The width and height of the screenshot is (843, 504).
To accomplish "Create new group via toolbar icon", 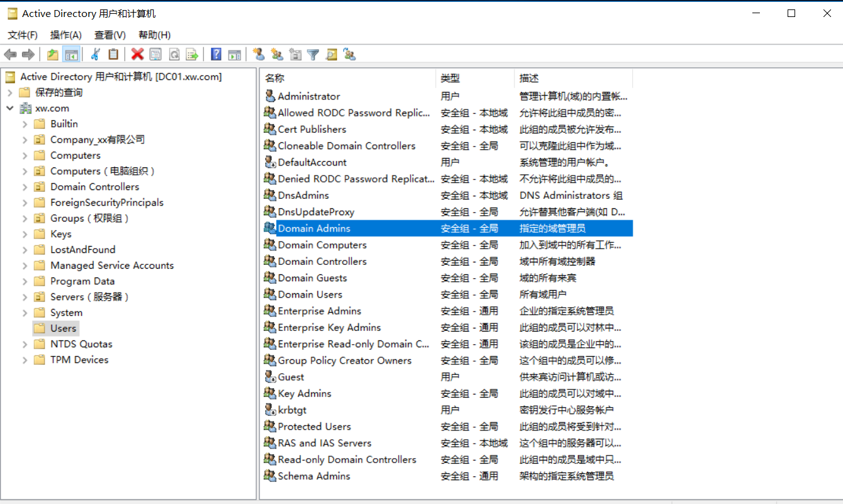I will 276,55.
